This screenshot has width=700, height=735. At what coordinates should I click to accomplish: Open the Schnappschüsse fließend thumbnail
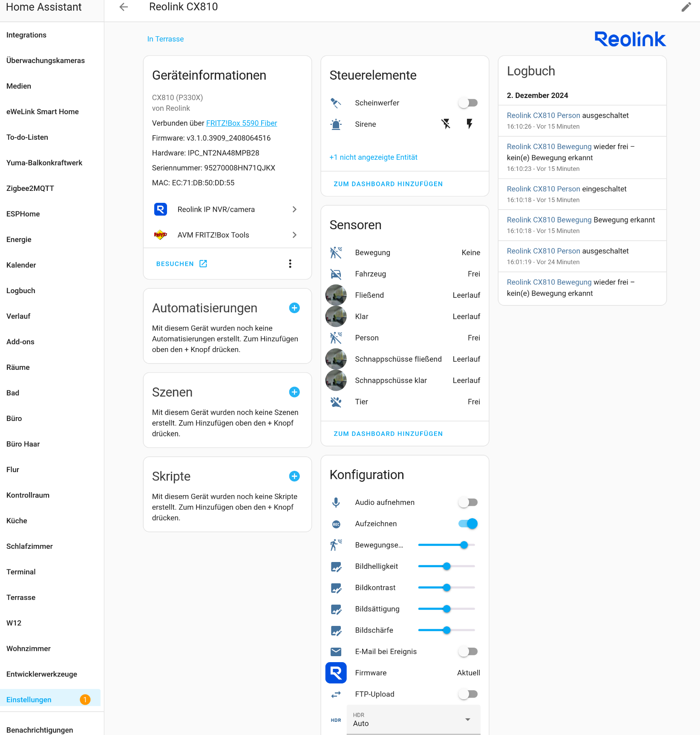[336, 359]
